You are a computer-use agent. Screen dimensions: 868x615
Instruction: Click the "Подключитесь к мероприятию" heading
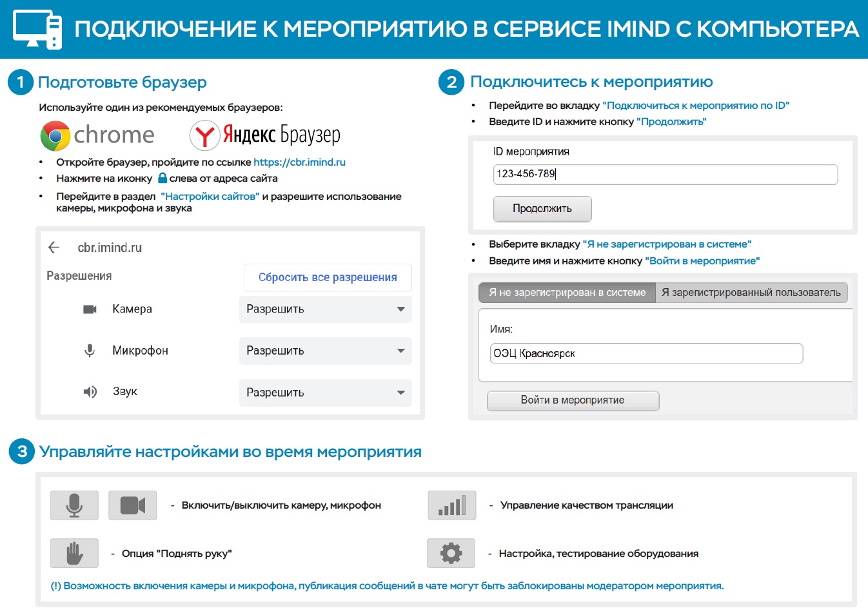click(591, 82)
